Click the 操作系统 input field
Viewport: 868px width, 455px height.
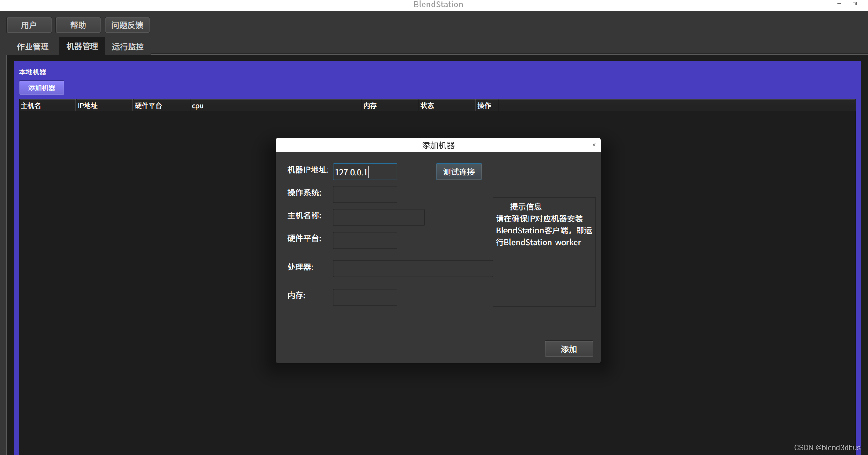(365, 195)
